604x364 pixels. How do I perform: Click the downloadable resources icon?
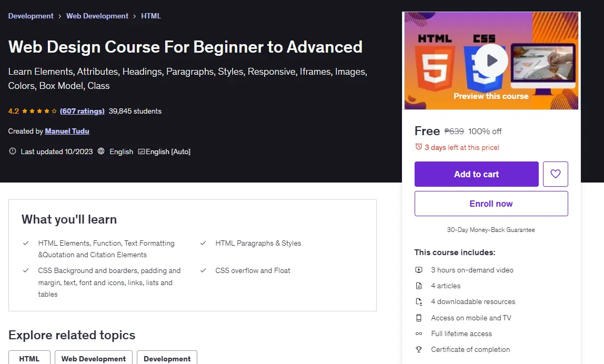[419, 301]
